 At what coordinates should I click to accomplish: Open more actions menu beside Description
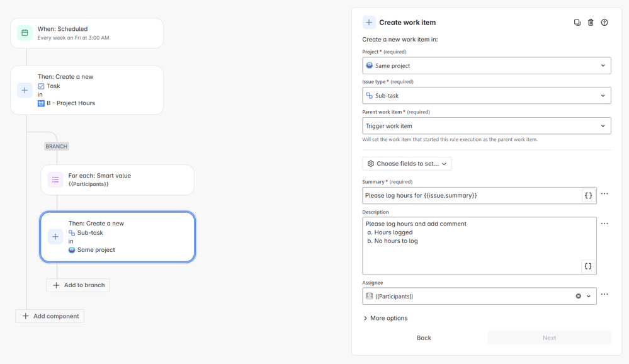tap(604, 224)
